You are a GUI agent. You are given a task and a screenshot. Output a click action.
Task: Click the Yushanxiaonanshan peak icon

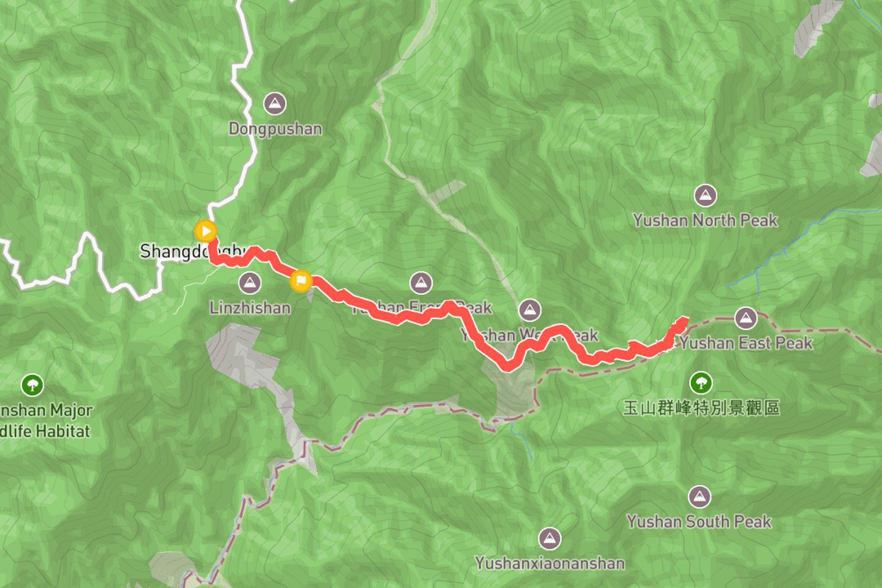(x=550, y=538)
